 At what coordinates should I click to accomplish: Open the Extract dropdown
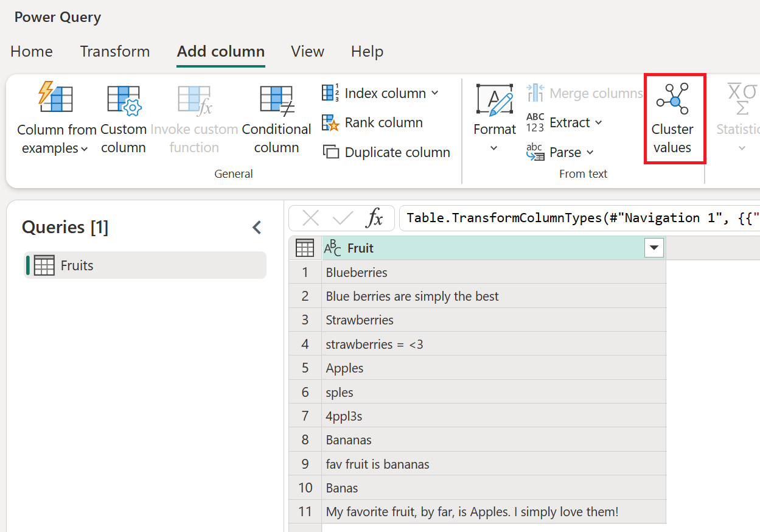point(570,122)
